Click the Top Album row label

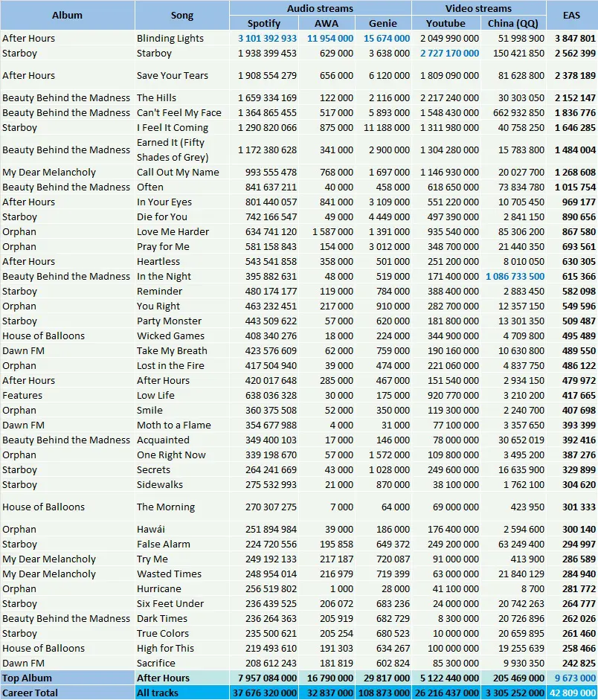tap(68, 678)
